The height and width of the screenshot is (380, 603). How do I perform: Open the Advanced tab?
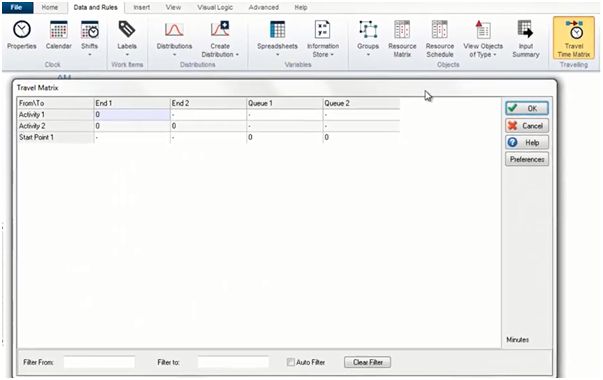pos(263,7)
